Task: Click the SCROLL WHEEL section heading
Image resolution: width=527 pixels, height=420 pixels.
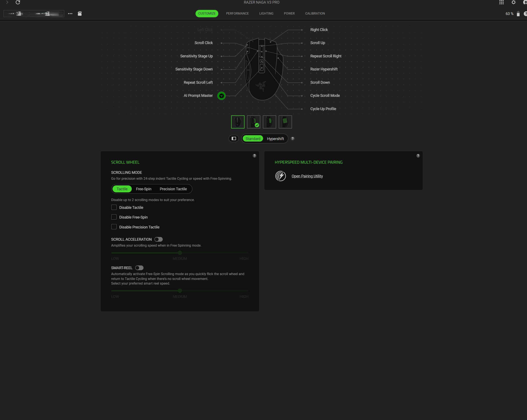Action: coord(125,162)
